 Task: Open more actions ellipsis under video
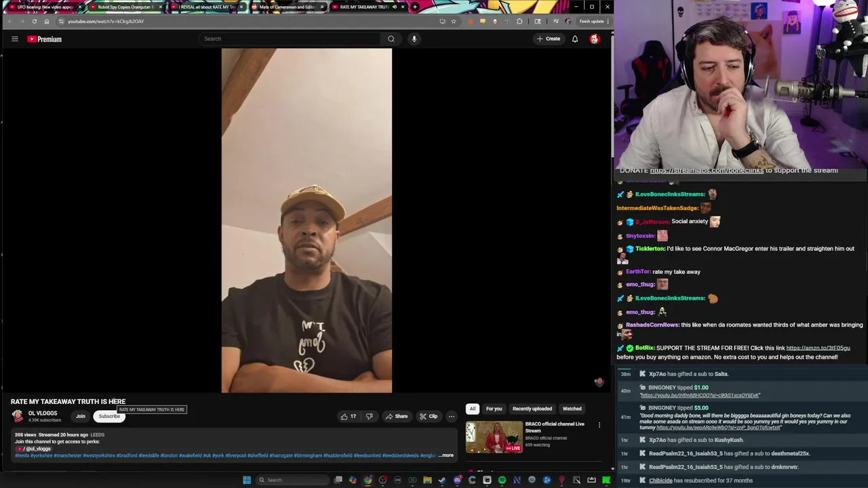(451, 416)
